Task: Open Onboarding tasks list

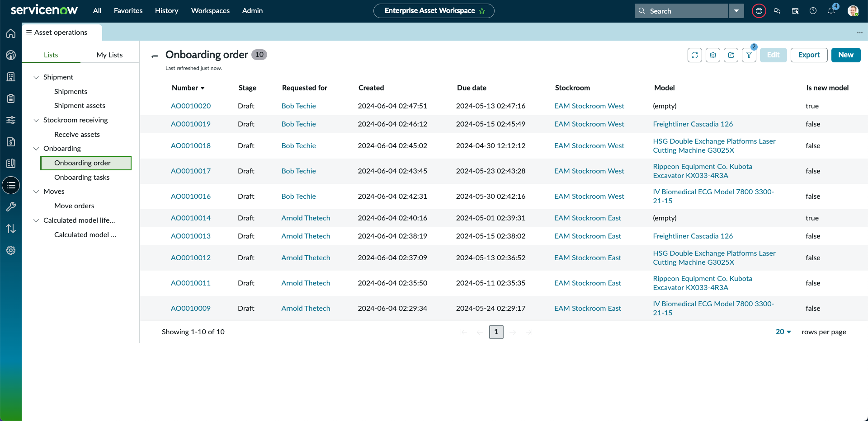Action: [82, 178]
